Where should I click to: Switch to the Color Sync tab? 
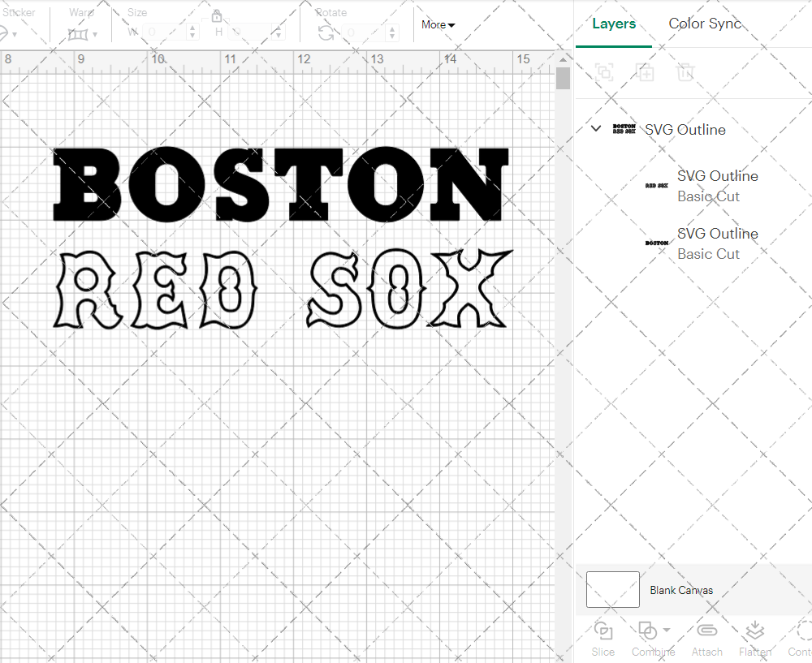coord(705,24)
